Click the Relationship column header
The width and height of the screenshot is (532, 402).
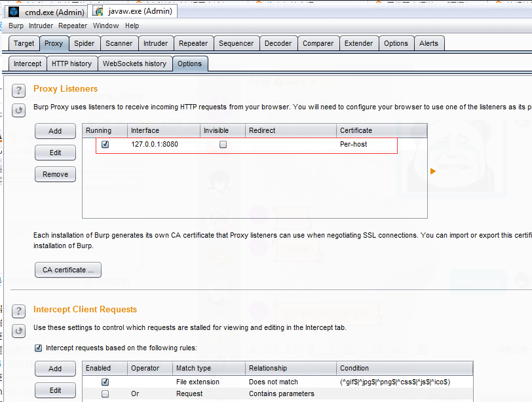(x=291, y=368)
